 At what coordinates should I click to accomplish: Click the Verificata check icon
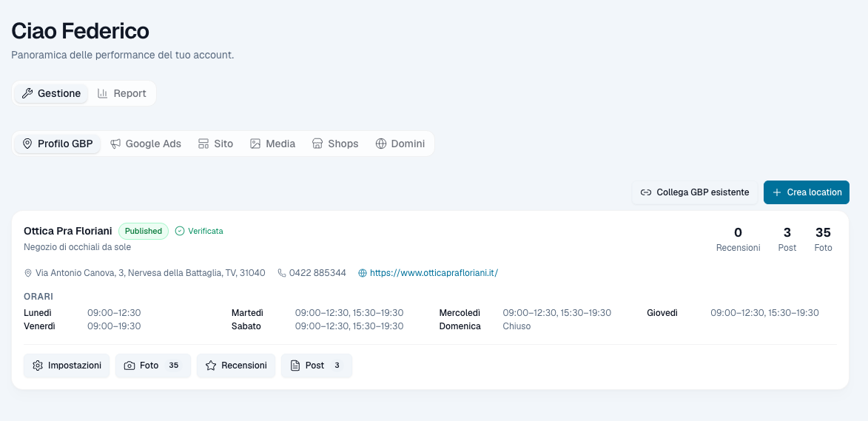click(179, 232)
